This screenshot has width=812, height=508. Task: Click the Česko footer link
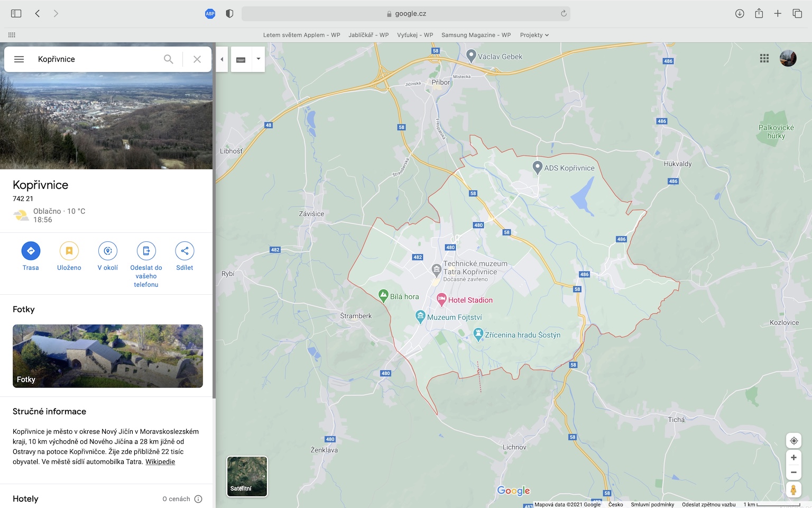coord(616,504)
